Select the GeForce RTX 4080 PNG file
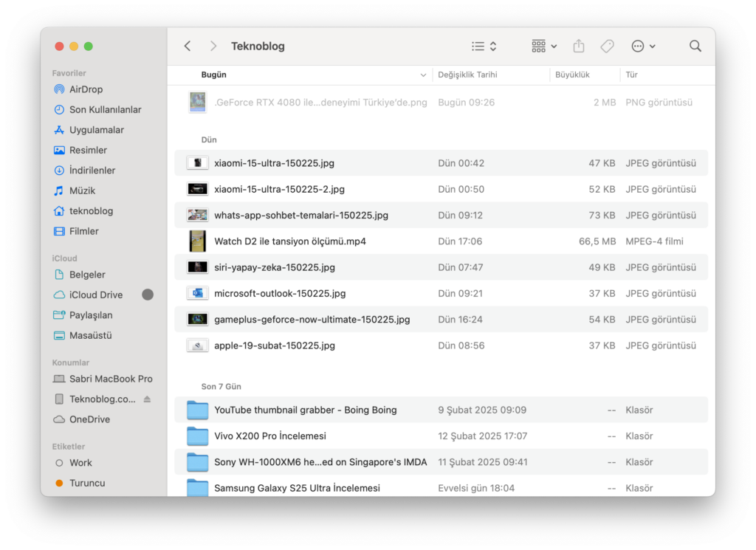The width and height of the screenshot is (756, 550). [441, 102]
